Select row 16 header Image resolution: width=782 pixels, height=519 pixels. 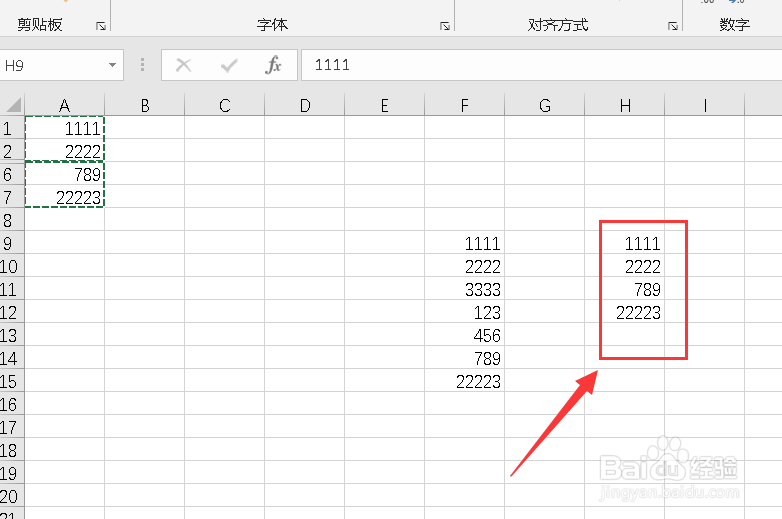12,404
